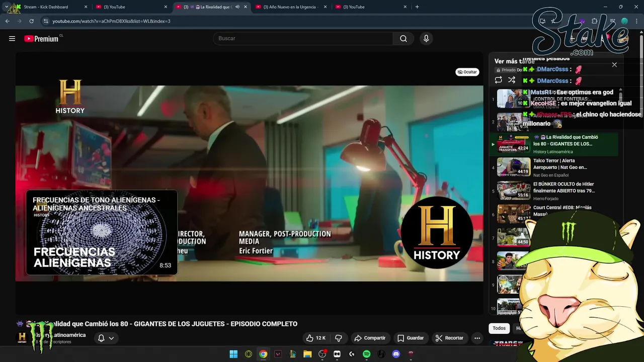The image size is (644, 362).
Task: Open the tab search dropdown arrow
Action: coord(6,7)
